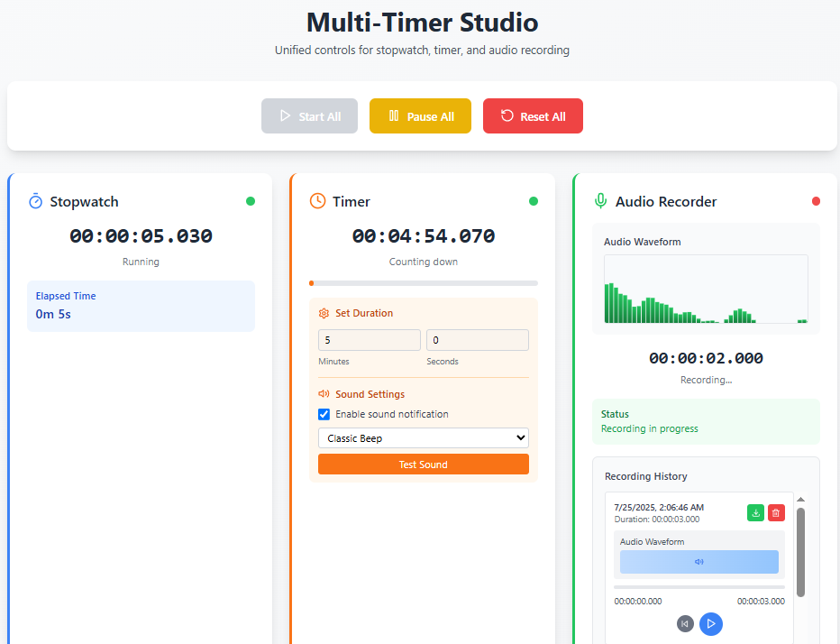Viewport: 840px width, 644px height.
Task: Download the 2:06:46 AM recording
Action: pos(755,513)
